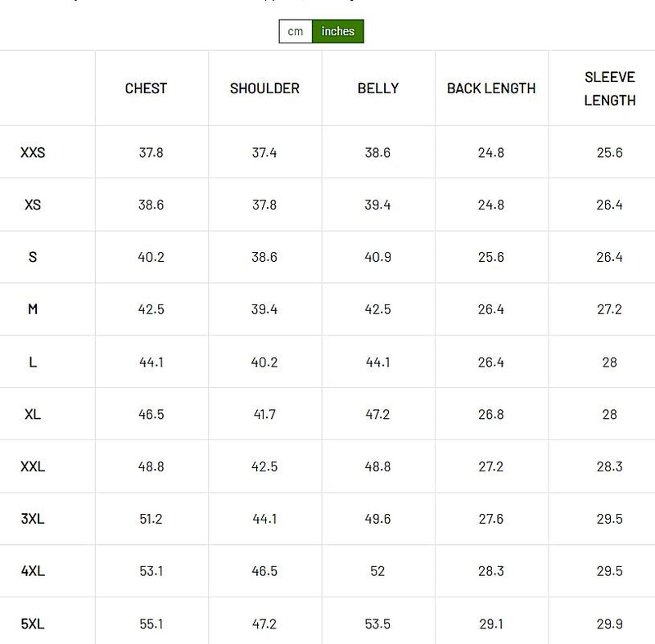
Task: Click the CHEST column header
Action: tap(146, 88)
